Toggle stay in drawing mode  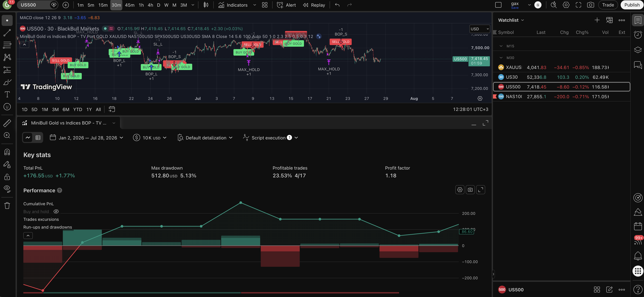point(7,164)
